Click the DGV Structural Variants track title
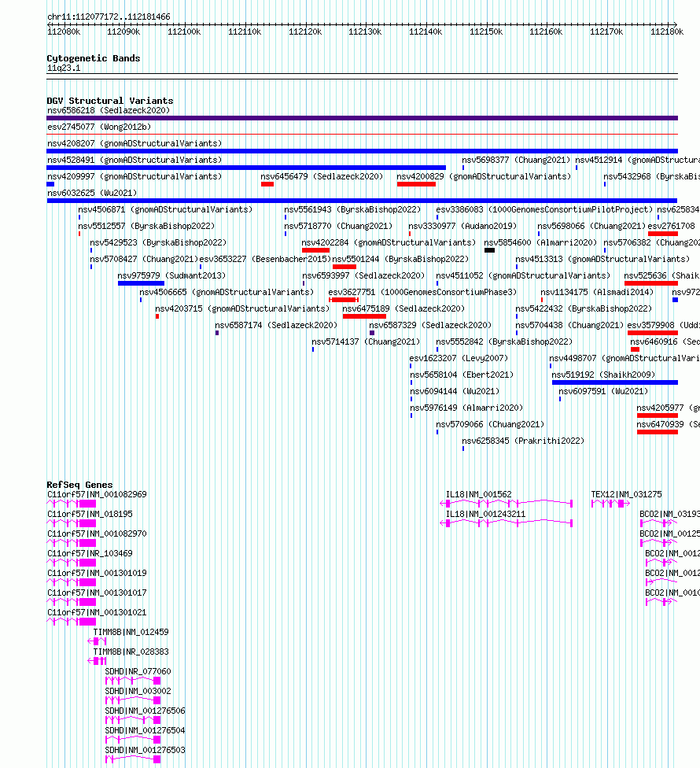The width and height of the screenshot is (700, 768). 110,101
